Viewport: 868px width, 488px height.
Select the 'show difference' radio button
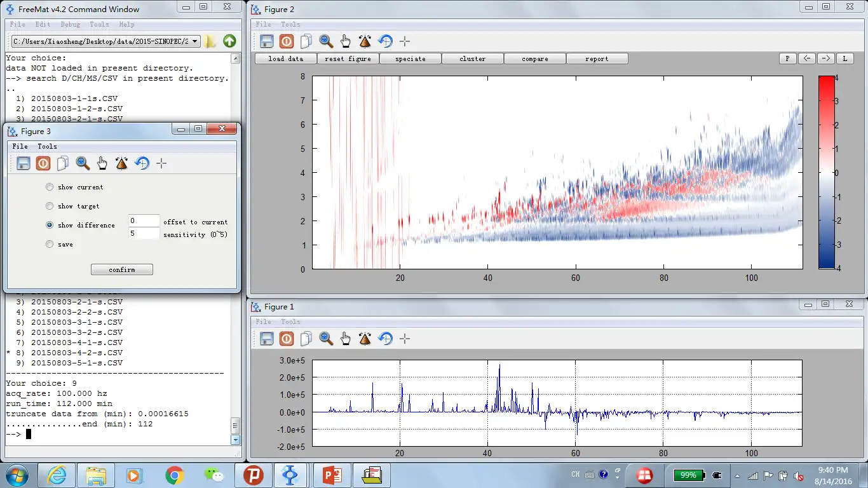(50, 225)
